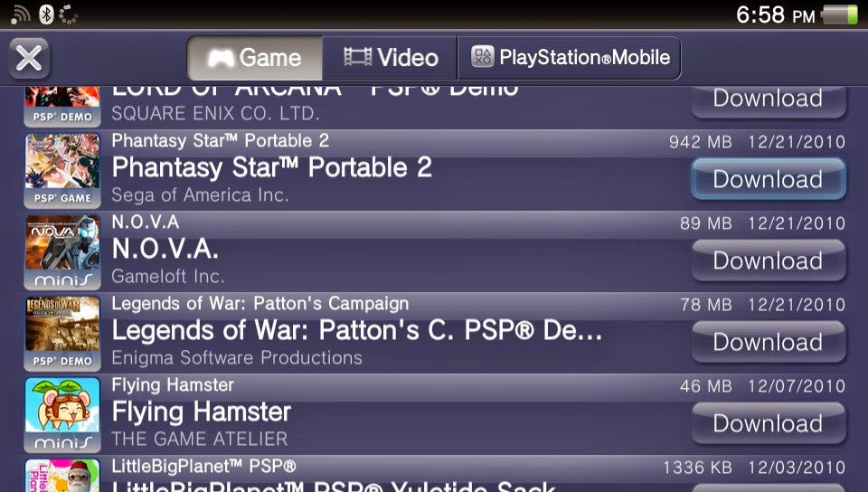
Task: Switch to the Video tab
Action: click(x=390, y=58)
